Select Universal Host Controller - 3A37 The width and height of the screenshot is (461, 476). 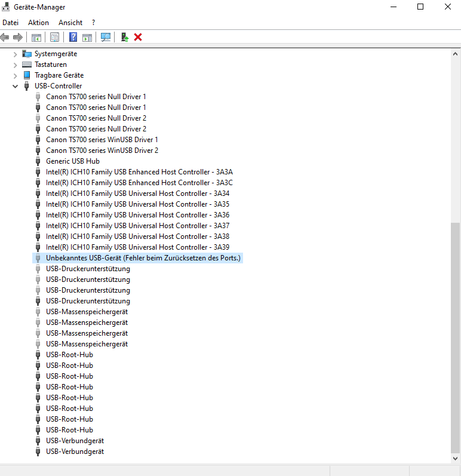[x=137, y=226]
